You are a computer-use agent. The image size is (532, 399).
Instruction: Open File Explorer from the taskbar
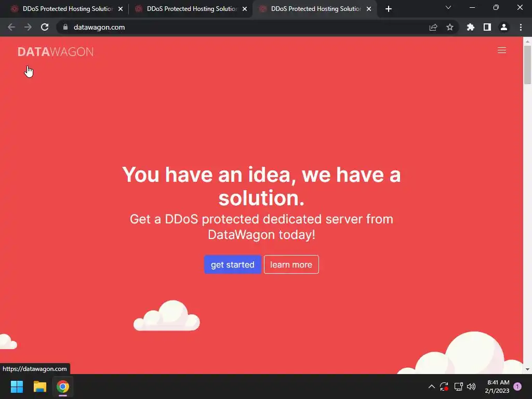coord(39,387)
